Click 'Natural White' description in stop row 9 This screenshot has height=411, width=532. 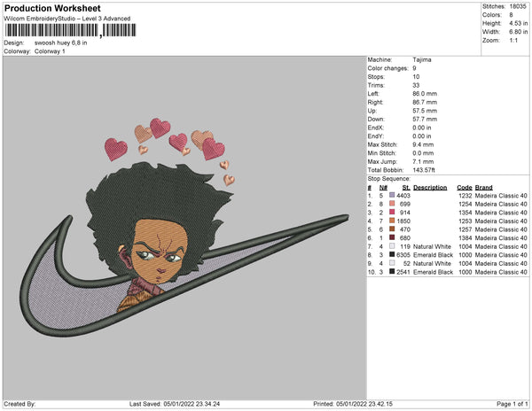point(432,263)
